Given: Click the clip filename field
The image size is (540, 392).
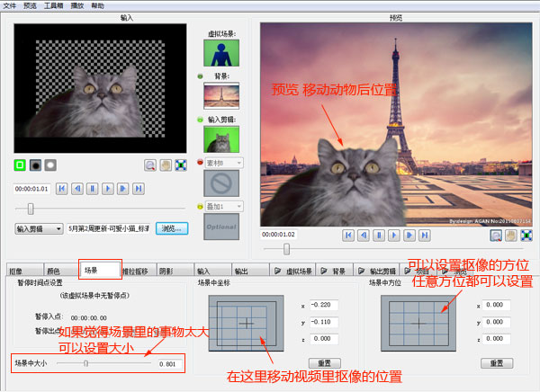Looking at the screenshot, I should [x=108, y=228].
